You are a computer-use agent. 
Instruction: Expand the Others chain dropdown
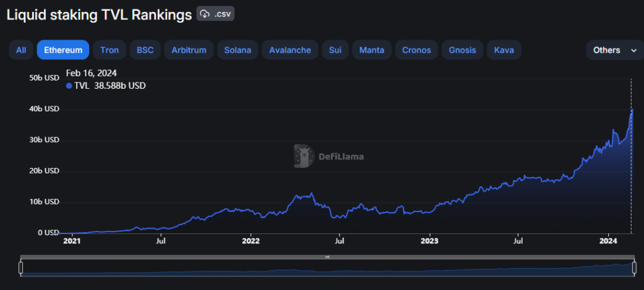coord(614,50)
